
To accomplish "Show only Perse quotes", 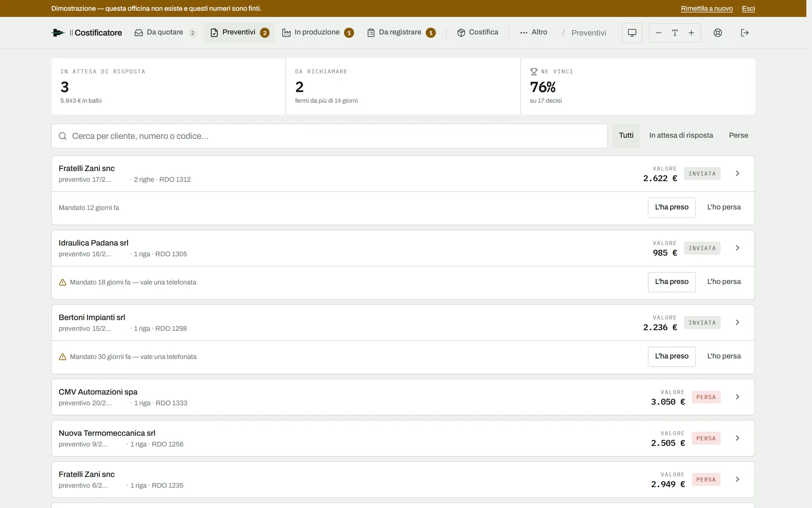I will click(x=738, y=135).
